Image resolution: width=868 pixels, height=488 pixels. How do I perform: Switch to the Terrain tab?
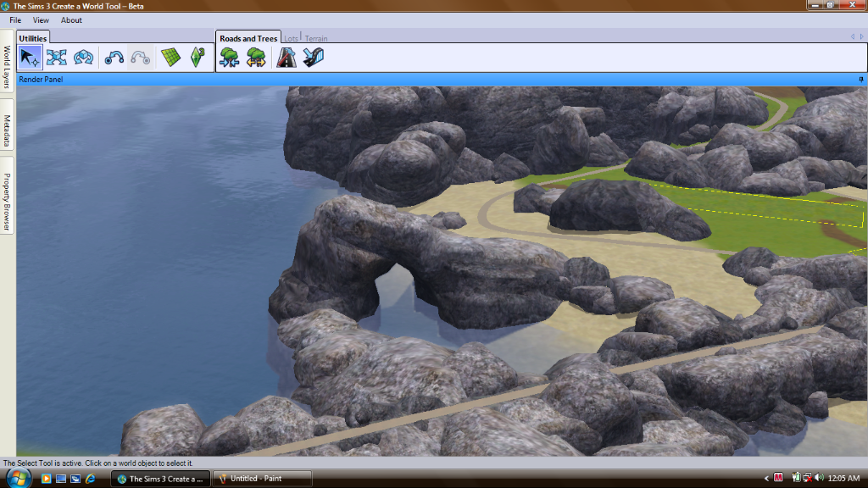pyautogui.click(x=316, y=38)
